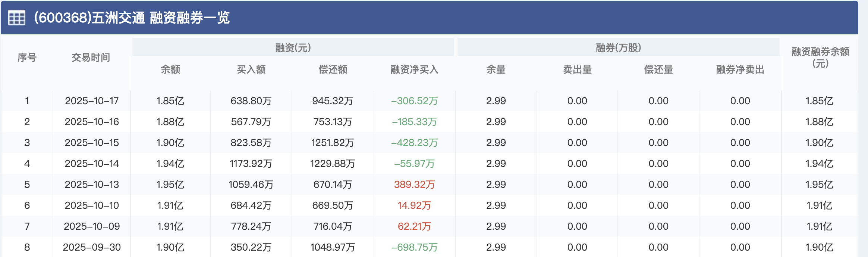Click the 融资融券一览 title text
The image size is (868, 257).
pyautogui.click(x=189, y=18)
